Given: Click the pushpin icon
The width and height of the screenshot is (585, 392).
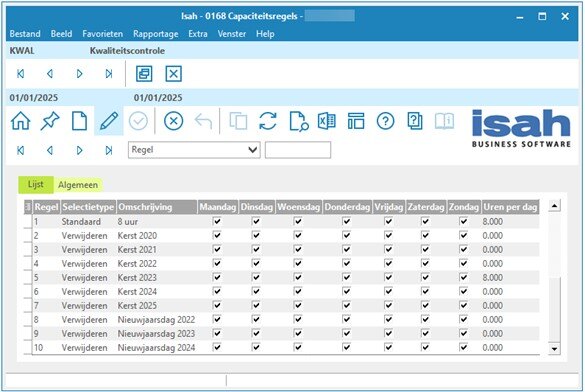Looking at the screenshot, I should click(x=50, y=121).
